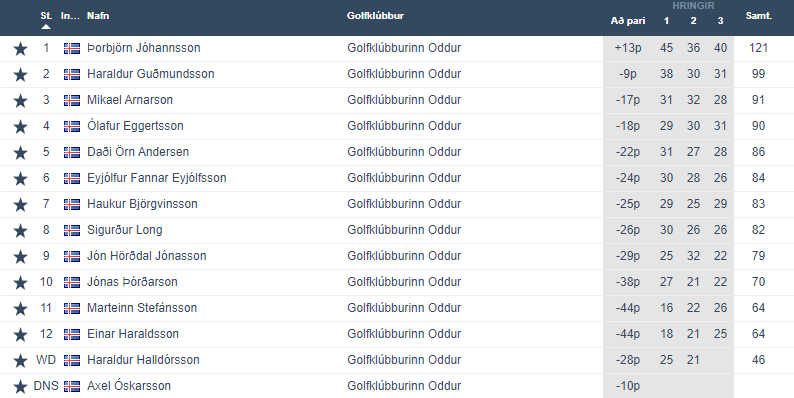Toggle the favorite star for Jónas Þórðarson

[20, 283]
